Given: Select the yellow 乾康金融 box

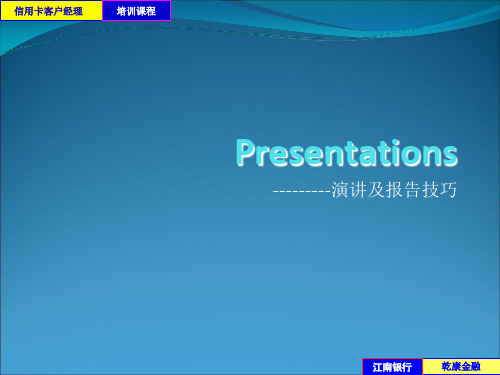Looking at the screenshot, I should point(461,367).
